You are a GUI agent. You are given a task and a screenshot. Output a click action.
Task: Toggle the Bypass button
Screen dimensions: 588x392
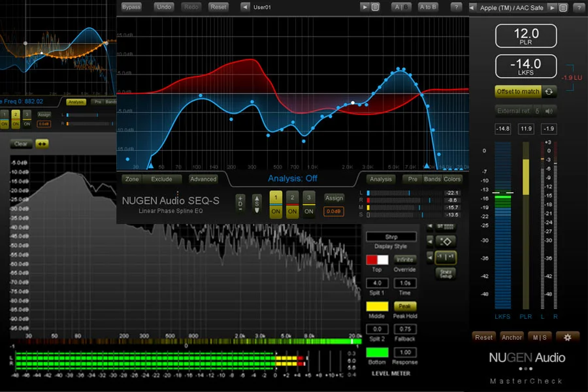[131, 7]
